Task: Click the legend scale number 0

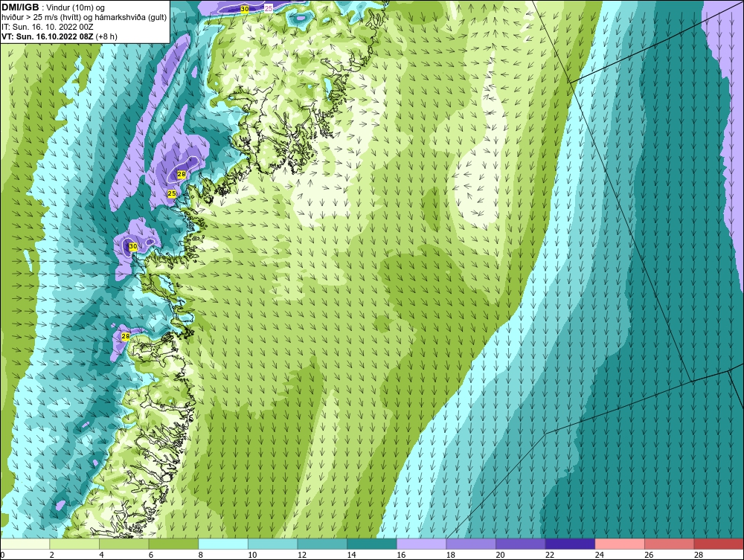Action: click(x=2, y=555)
